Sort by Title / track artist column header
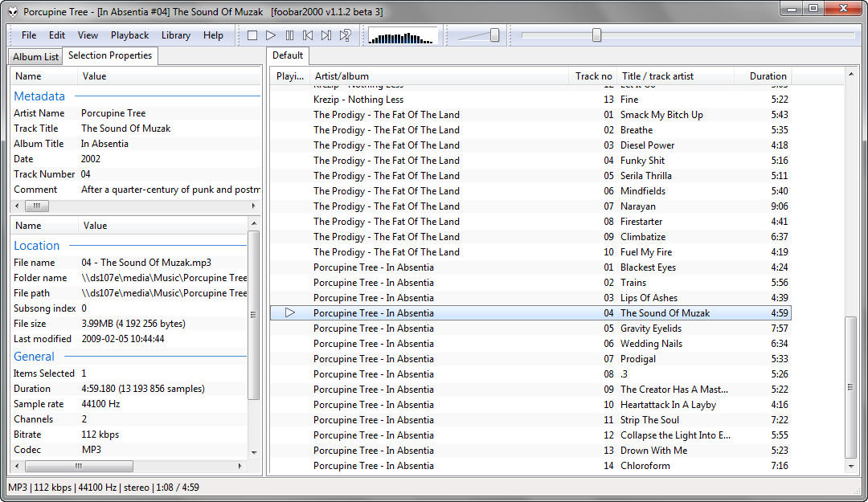Viewport: 868px width, 502px height. (x=675, y=76)
